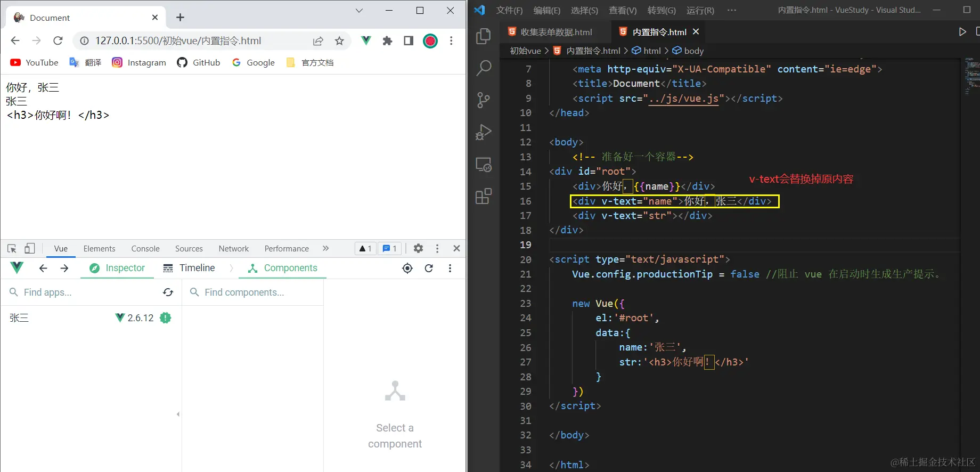Reload the browser page
This screenshot has height=472, width=980.
tap(58, 41)
